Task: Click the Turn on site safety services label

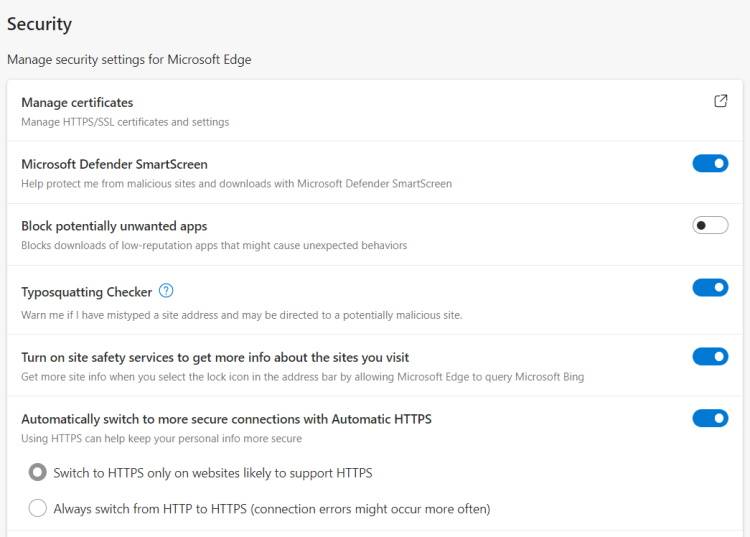Action: click(x=215, y=357)
